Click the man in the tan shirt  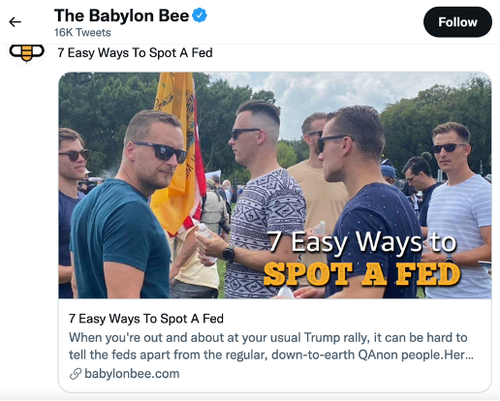tap(318, 187)
